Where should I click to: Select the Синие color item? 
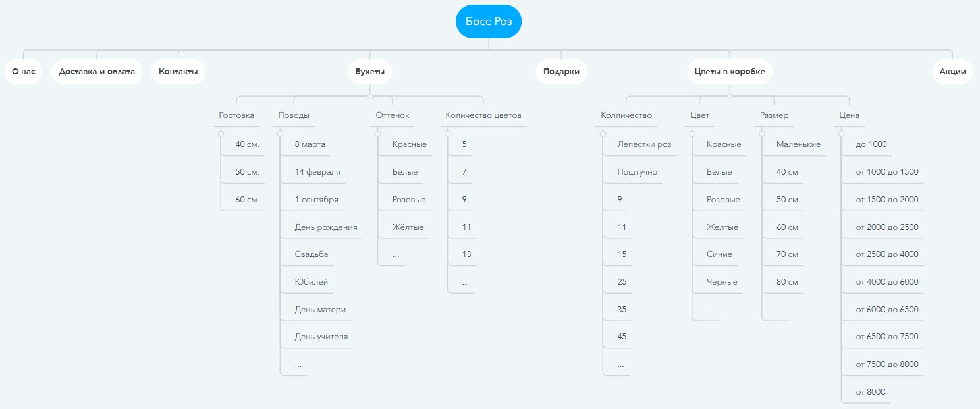point(719,254)
